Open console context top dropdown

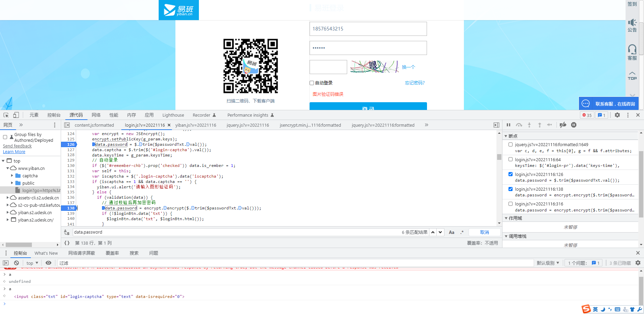point(33,263)
